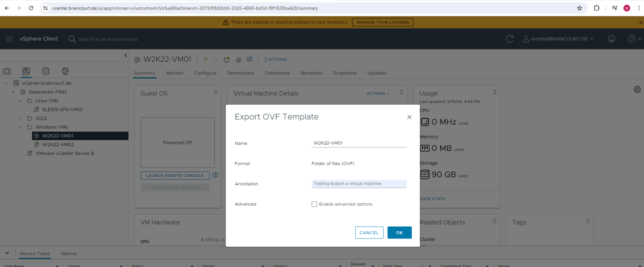
Task: Open the VMs and Templates inventory view
Action: coord(26,71)
